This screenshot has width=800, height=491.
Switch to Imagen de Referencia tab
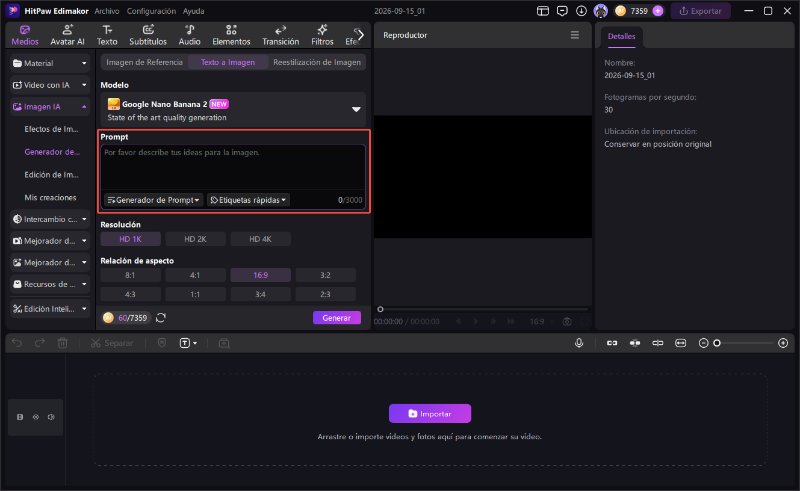[x=144, y=62]
